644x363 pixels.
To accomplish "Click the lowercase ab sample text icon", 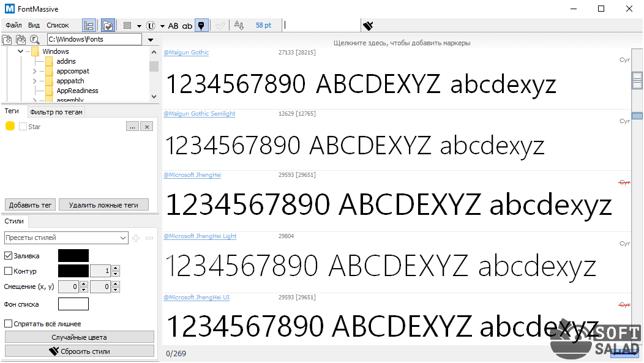I will [187, 26].
